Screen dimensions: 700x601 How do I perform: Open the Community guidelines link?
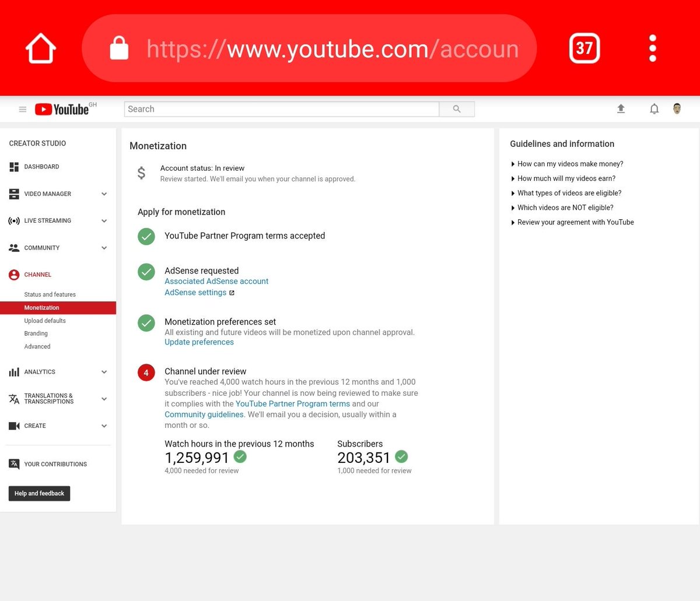click(x=204, y=414)
